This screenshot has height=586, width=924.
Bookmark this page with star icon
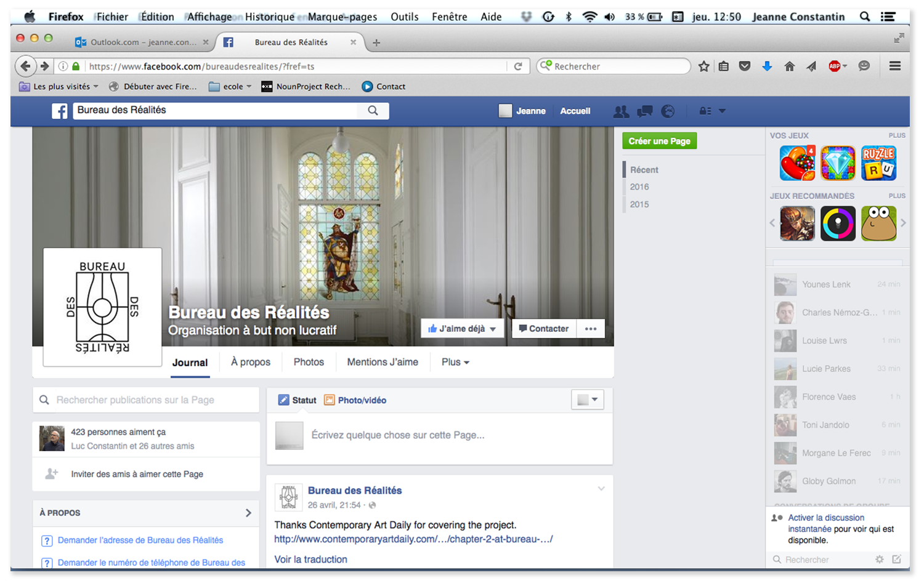click(x=703, y=66)
